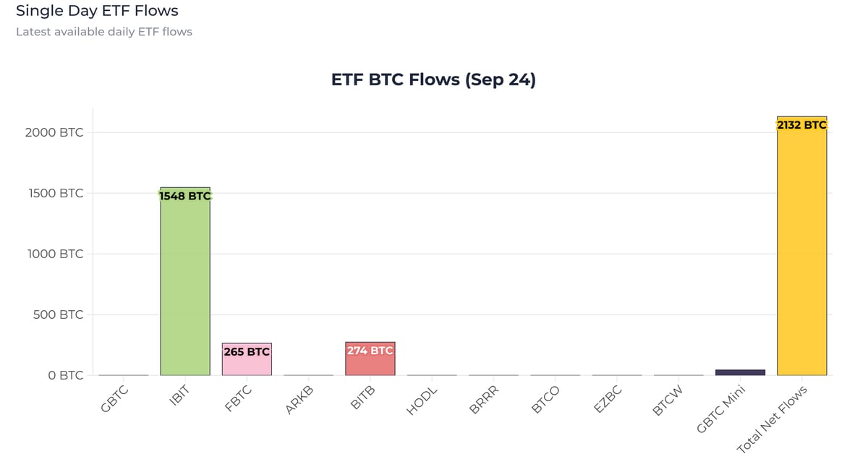Select the 2132 BTC data label
This screenshot has width=868, height=454.
tap(801, 125)
